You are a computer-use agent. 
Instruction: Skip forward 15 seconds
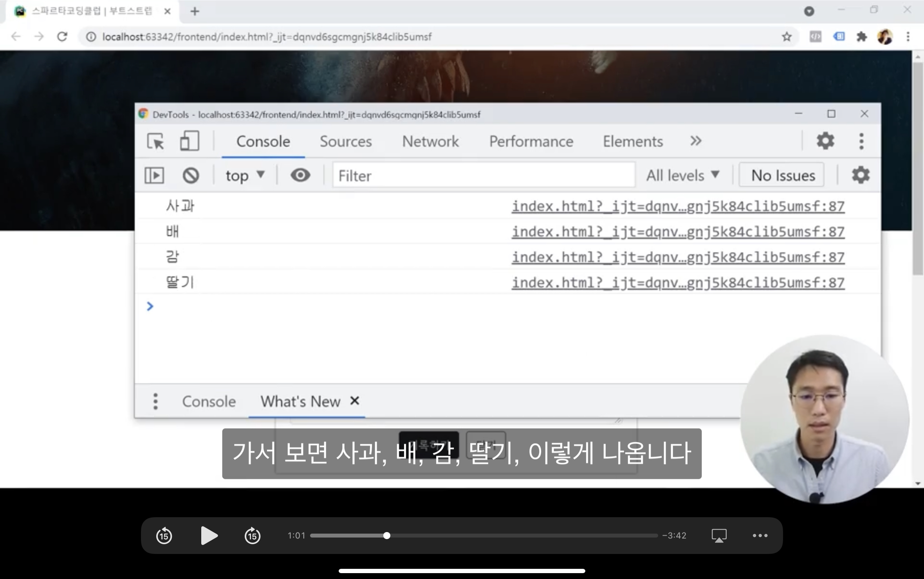(x=253, y=536)
